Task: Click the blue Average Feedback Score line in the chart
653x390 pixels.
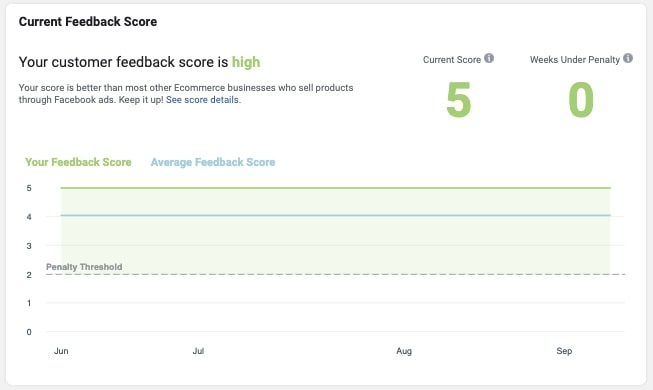Action: [335, 215]
